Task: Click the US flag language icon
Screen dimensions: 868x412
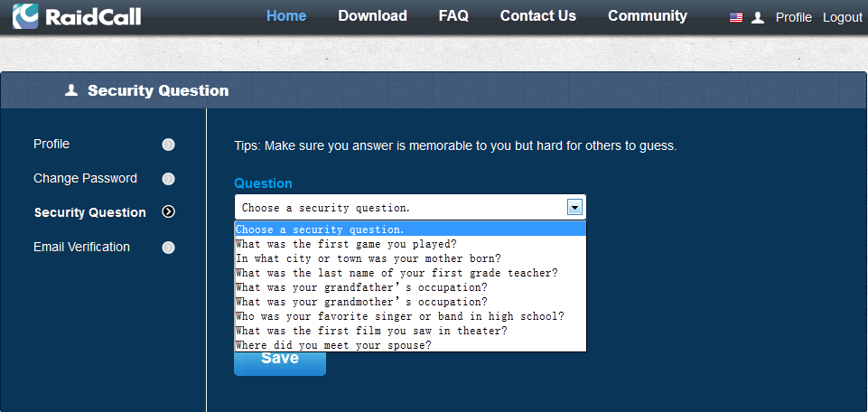Action: [x=736, y=17]
